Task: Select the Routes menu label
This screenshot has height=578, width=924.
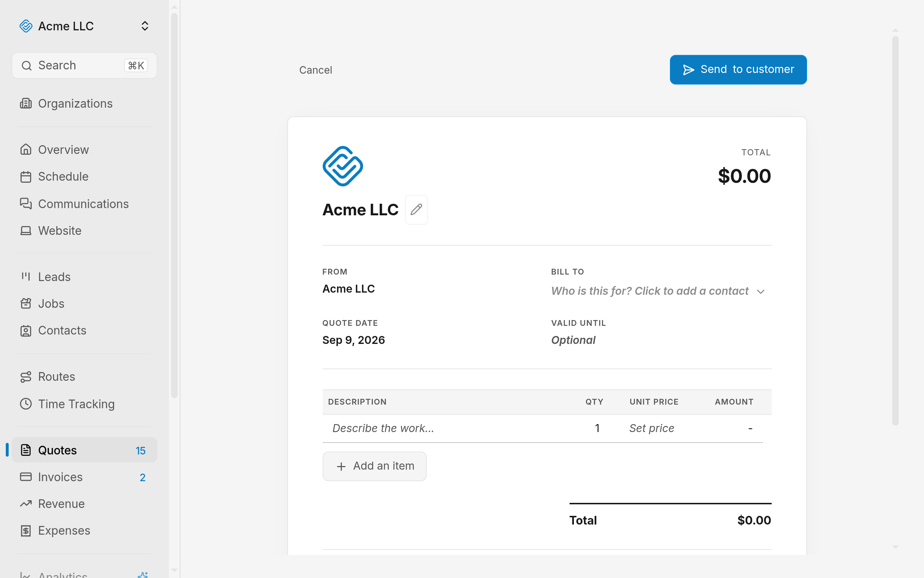Action: coord(57,376)
